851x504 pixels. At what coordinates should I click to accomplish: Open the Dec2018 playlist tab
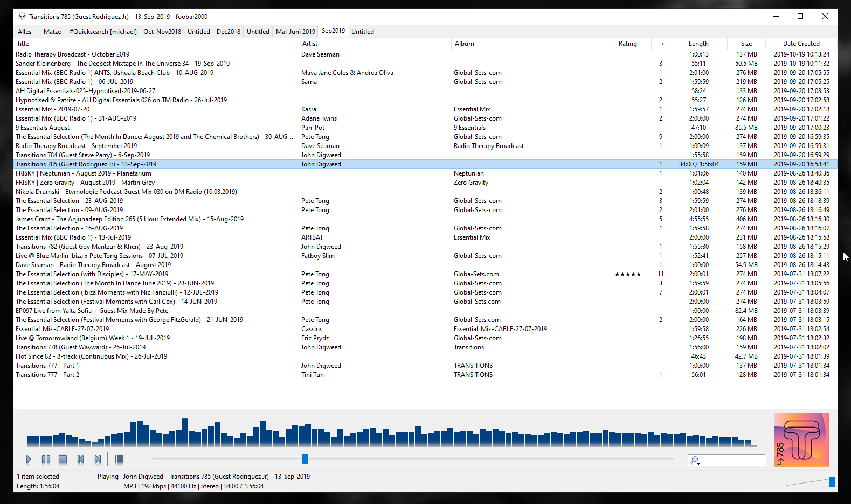click(229, 32)
